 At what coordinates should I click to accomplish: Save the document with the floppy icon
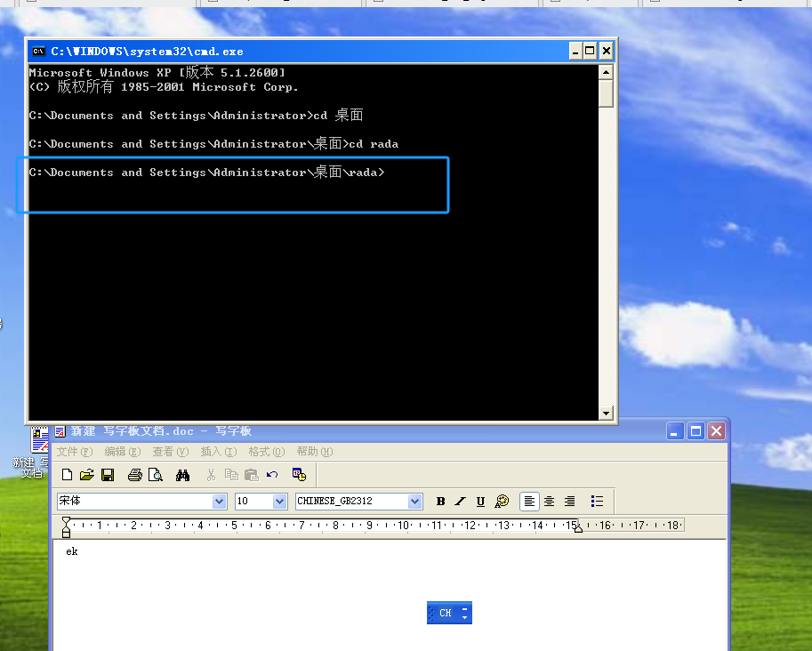tap(108, 474)
